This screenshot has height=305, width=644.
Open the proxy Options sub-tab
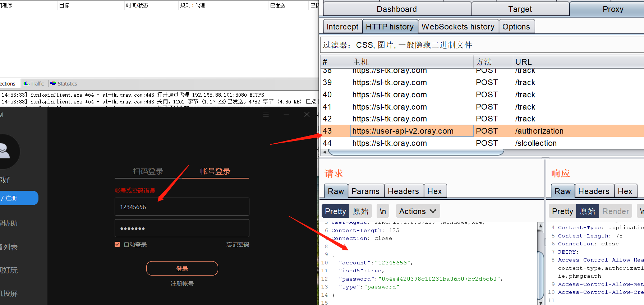pyautogui.click(x=516, y=27)
